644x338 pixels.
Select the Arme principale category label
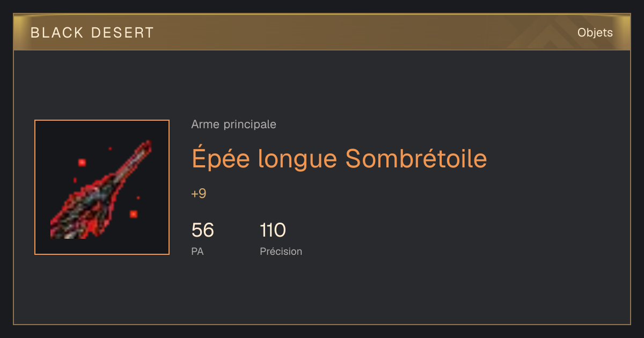point(233,124)
